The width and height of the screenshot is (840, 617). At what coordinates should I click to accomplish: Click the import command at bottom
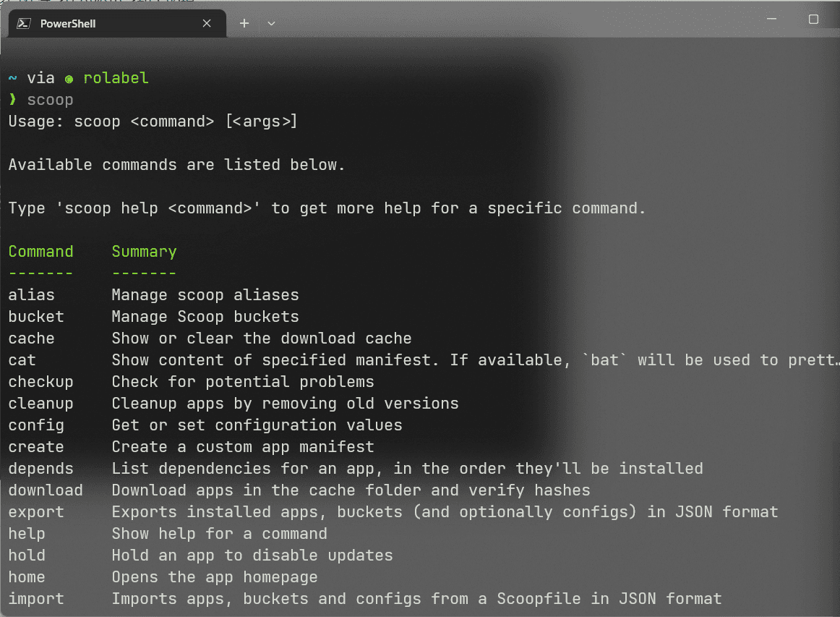pyautogui.click(x=36, y=599)
